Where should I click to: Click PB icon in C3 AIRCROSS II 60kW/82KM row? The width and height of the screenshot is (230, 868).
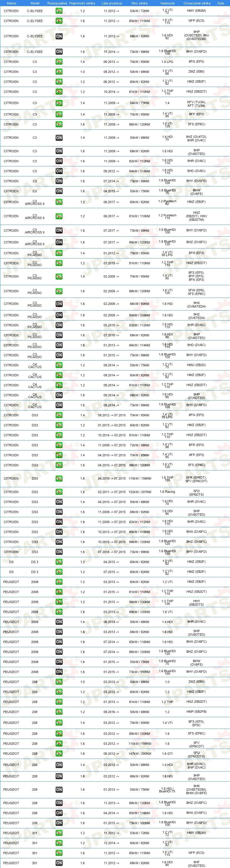(x=59, y=202)
